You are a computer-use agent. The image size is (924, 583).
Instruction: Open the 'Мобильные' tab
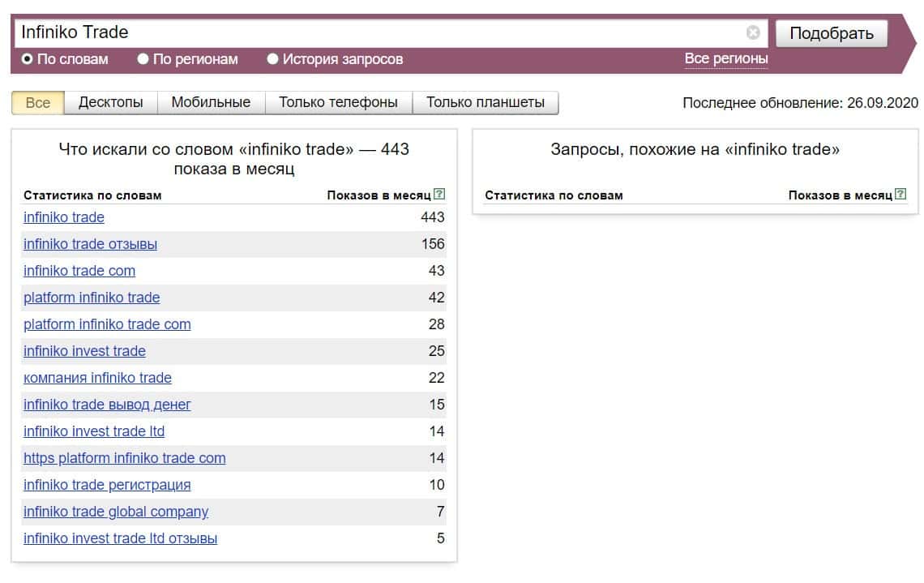point(211,103)
